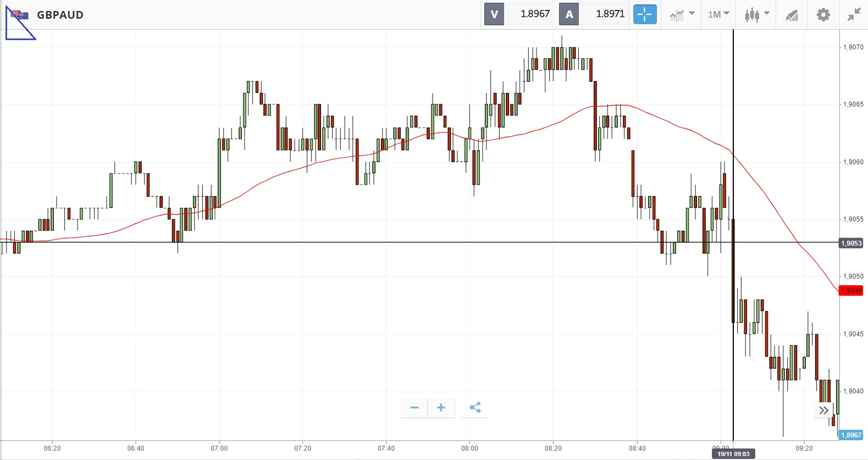The height and width of the screenshot is (460, 868).
Task: Click the A buy price 1.8971 button
Action: pos(594,14)
